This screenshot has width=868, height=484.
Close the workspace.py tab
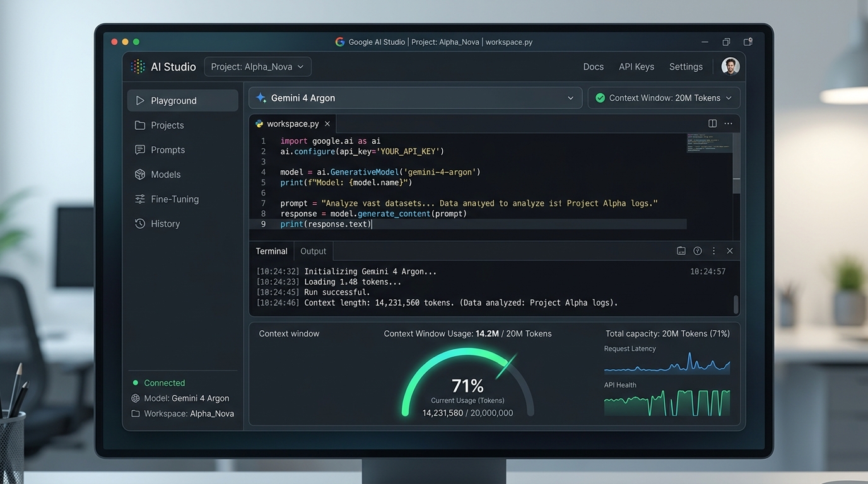tap(327, 124)
